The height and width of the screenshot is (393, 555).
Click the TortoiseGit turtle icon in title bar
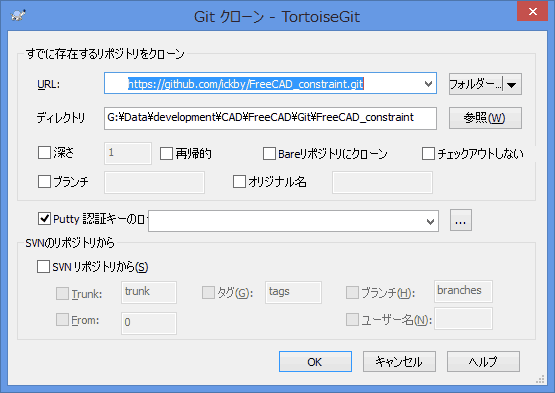click(x=18, y=16)
